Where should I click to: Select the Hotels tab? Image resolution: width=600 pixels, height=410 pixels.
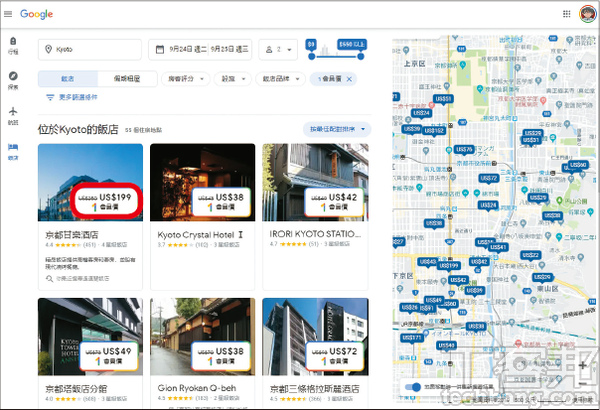(68, 79)
